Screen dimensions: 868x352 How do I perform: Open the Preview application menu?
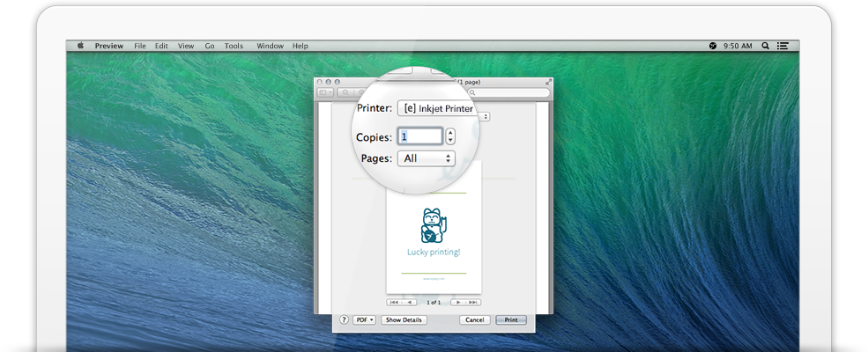point(109,46)
